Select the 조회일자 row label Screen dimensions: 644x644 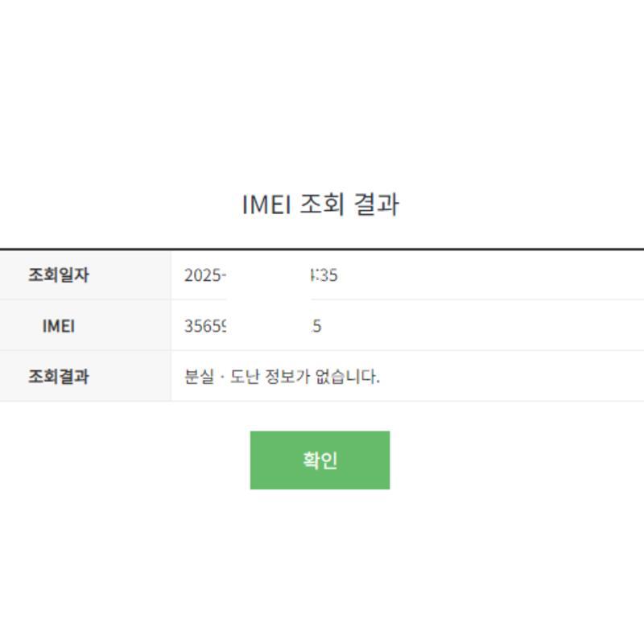coord(59,275)
